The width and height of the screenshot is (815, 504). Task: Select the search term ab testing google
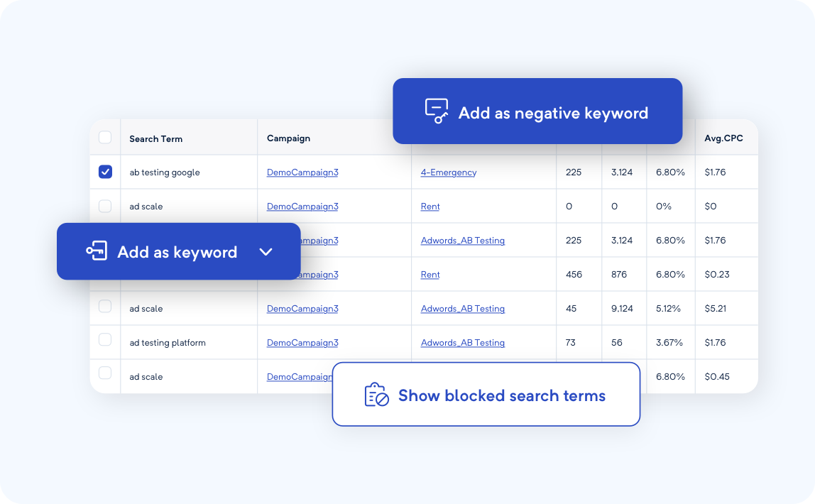165,172
